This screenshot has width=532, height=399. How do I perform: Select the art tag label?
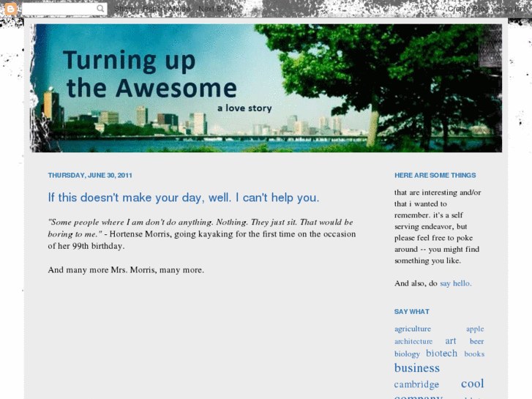coord(451,340)
